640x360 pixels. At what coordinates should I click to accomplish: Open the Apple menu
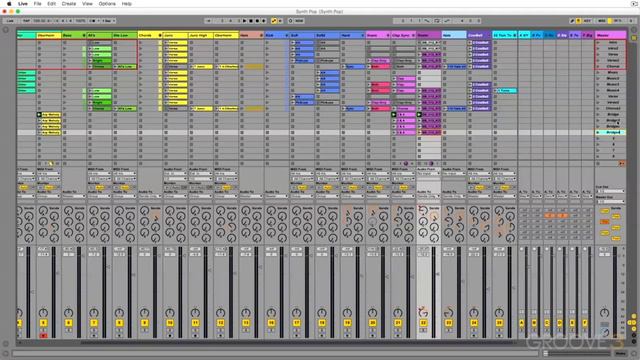click(x=9, y=4)
